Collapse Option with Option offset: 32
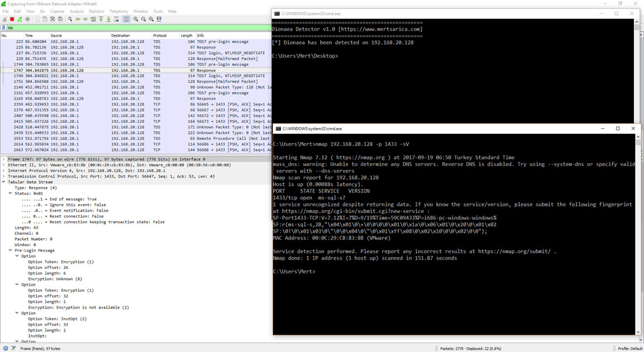This screenshot has height=352, width=644. click(x=17, y=285)
